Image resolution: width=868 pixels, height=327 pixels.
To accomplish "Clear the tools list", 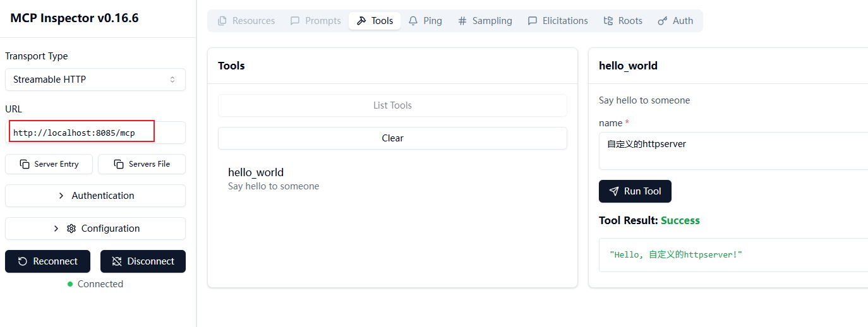I will click(x=392, y=138).
